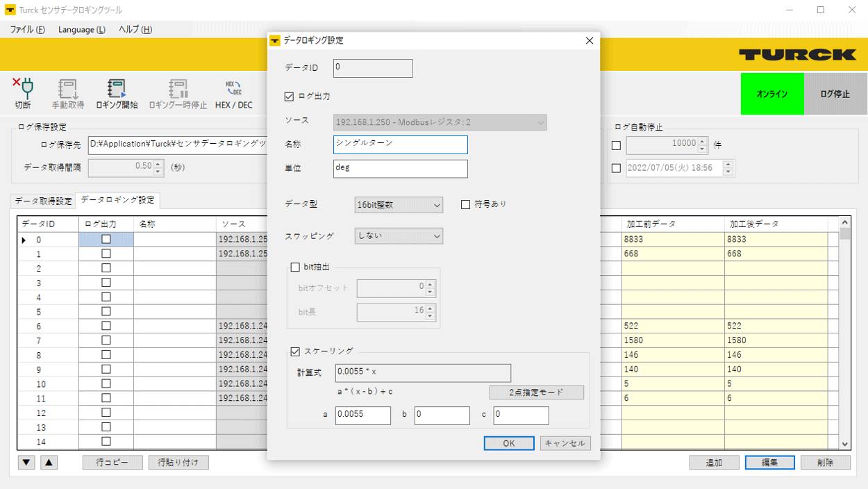Check log output box for data ID 1 row

[x=106, y=254]
